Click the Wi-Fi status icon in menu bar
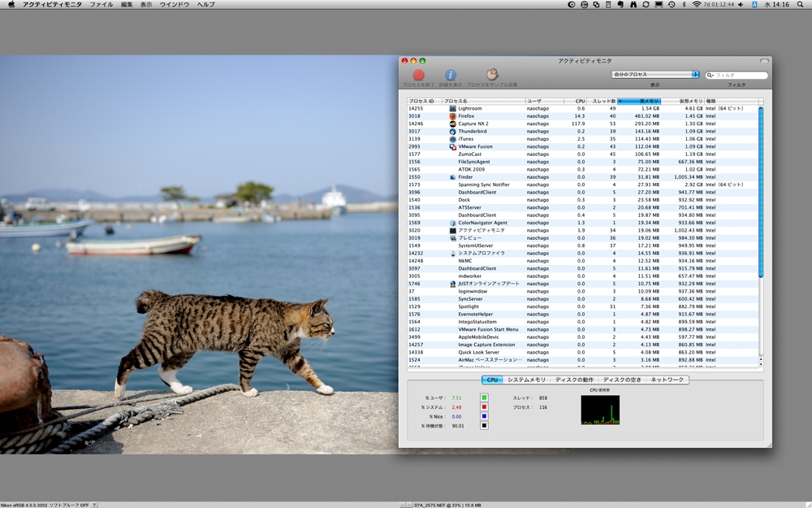The width and height of the screenshot is (812, 508). [x=696, y=5]
